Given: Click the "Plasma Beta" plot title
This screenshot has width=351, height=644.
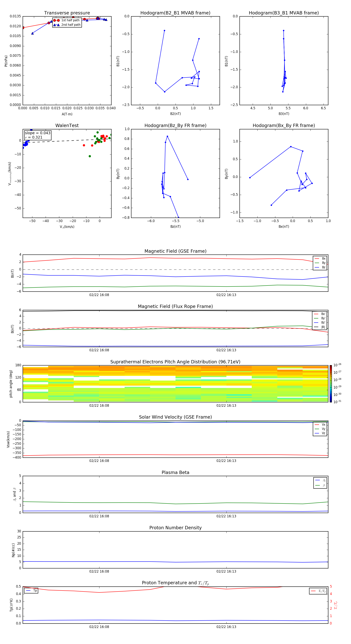Looking at the screenshot, I should [175, 473].
